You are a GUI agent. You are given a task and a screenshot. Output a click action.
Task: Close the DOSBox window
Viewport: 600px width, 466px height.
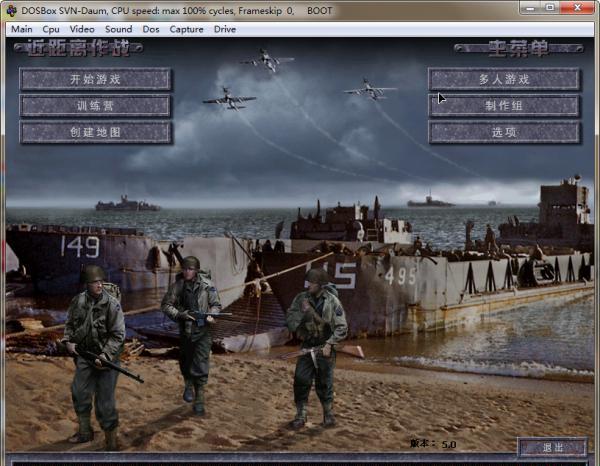click(577, 7)
